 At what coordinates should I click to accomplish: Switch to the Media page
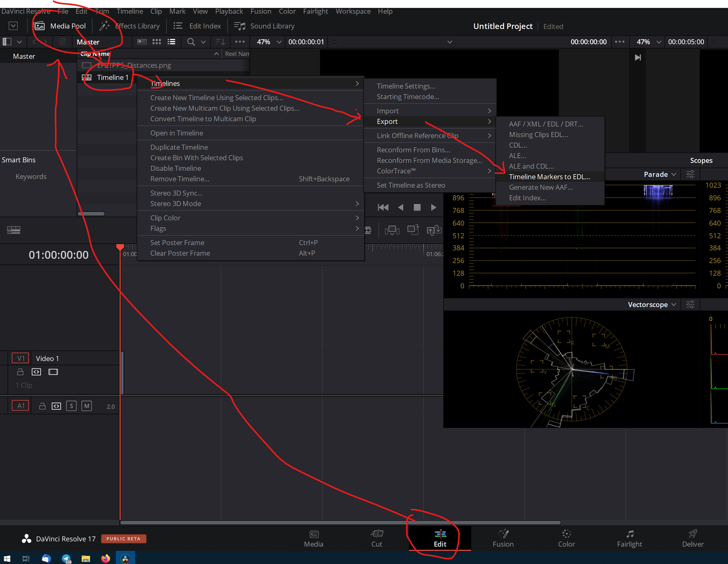(314, 539)
